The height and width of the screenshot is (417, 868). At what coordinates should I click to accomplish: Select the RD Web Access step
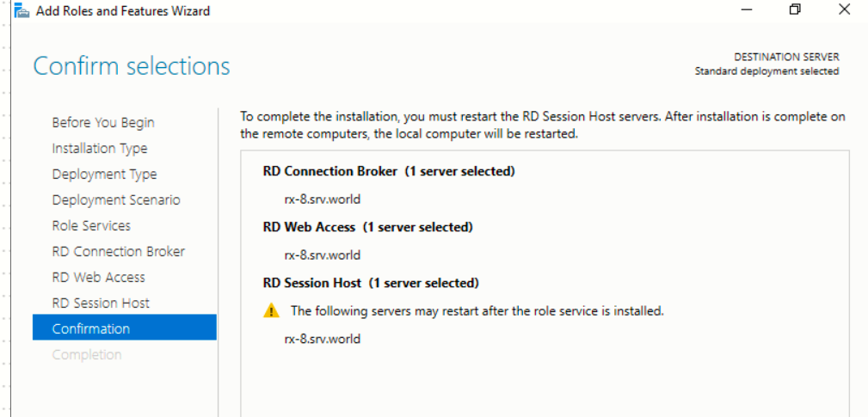pos(98,278)
